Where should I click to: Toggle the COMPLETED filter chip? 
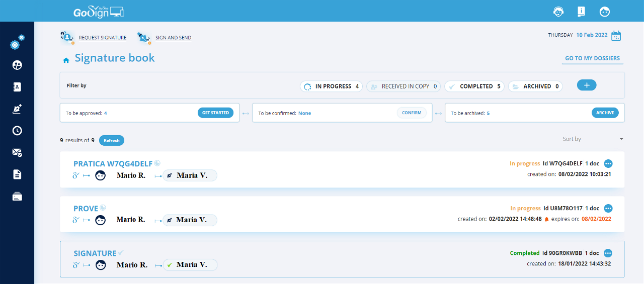point(475,86)
